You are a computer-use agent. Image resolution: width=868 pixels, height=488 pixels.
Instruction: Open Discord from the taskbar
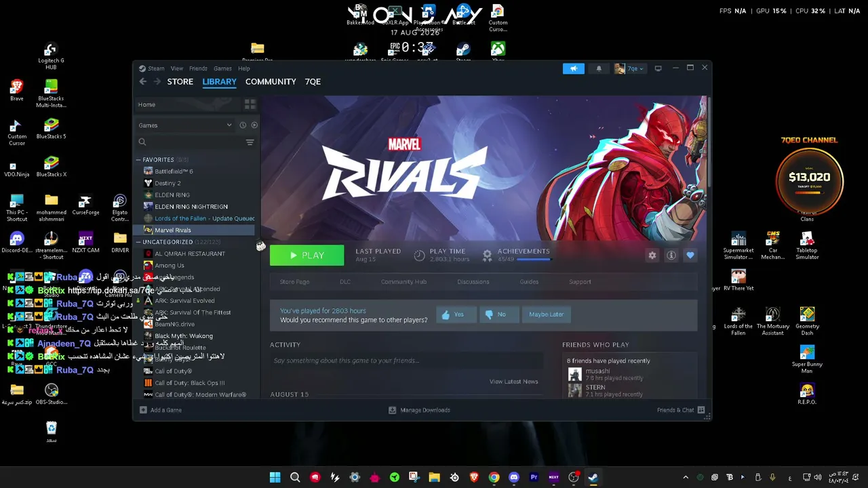pos(514,477)
